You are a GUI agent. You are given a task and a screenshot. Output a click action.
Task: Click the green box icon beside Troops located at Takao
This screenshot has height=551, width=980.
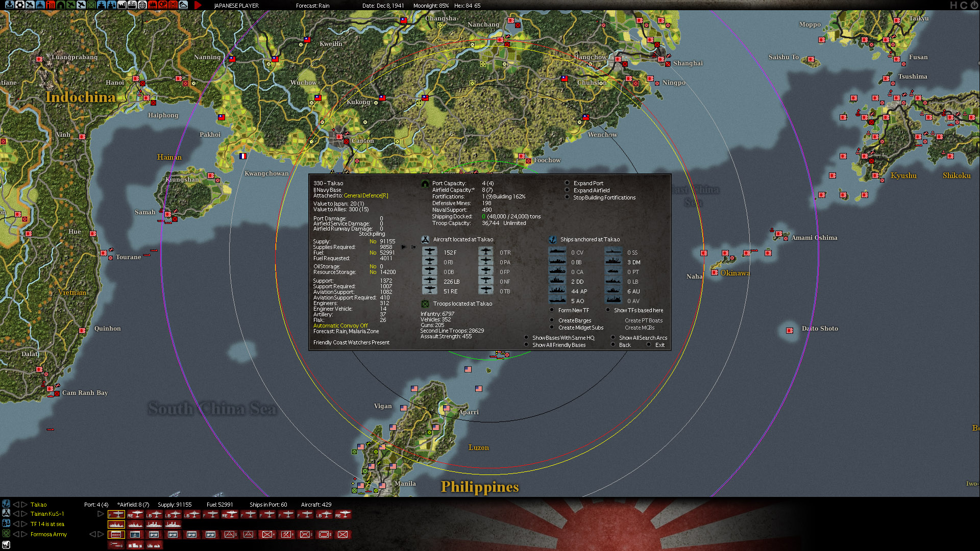(x=425, y=304)
